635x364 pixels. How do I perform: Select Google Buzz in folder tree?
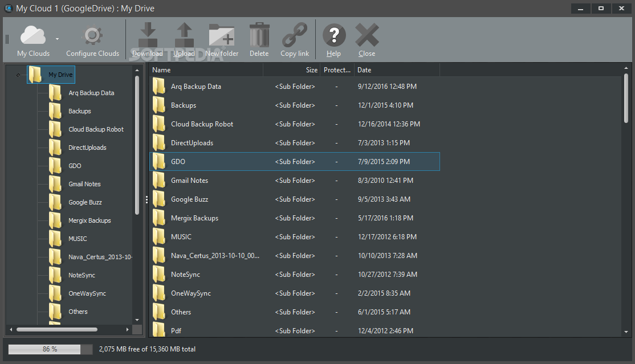85,202
